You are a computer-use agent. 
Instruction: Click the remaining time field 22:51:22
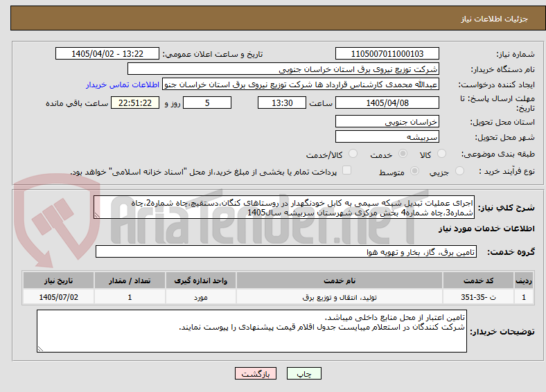click(x=135, y=103)
